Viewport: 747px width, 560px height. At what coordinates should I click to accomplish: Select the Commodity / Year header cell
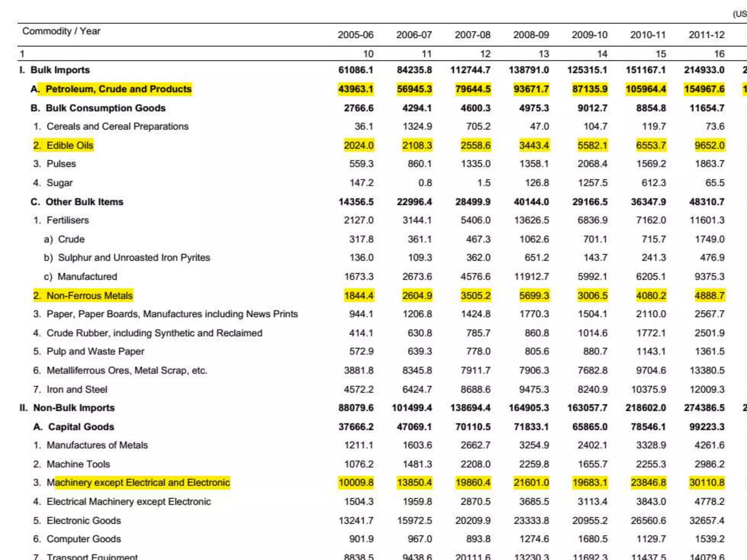click(61, 31)
